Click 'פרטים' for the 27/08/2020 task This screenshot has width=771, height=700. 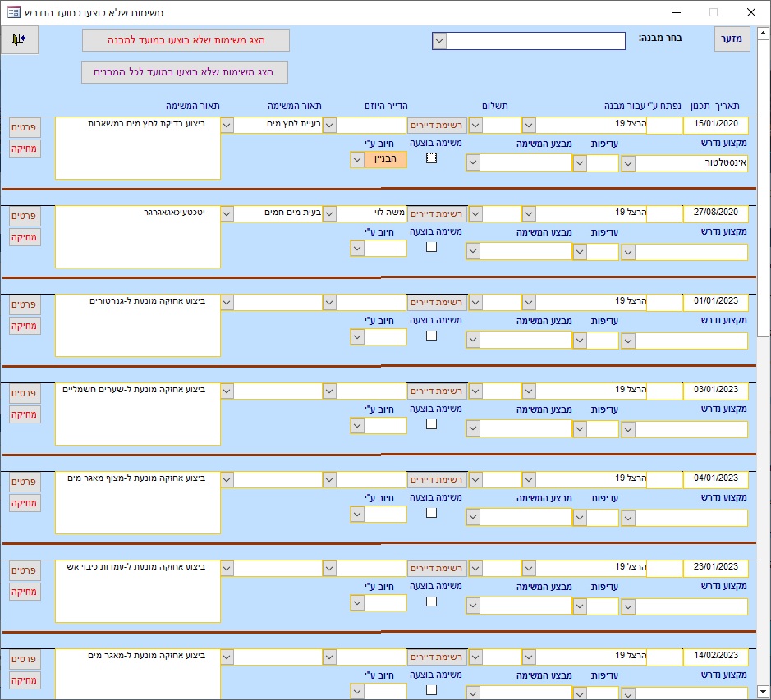(25, 216)
